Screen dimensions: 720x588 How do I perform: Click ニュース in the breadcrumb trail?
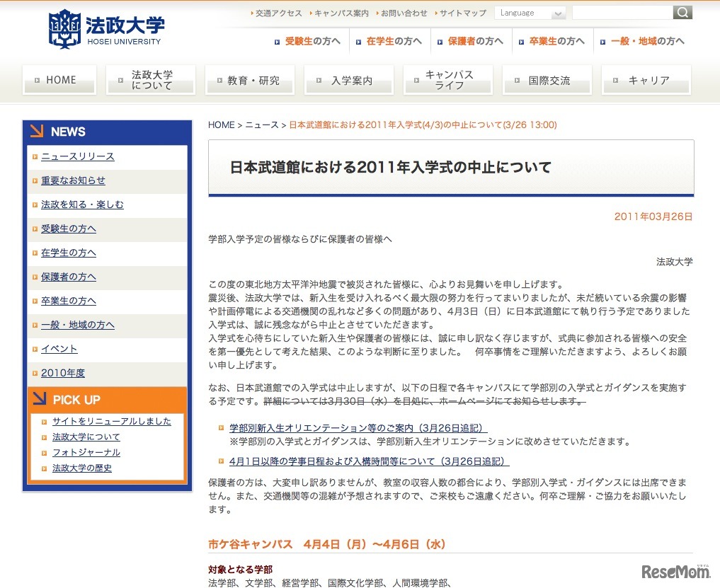point(262,125)
